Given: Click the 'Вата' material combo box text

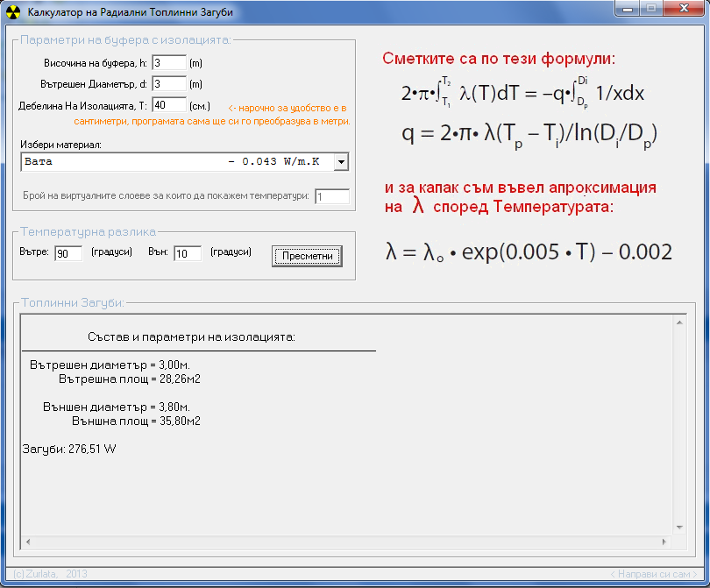Looking at the screenshot, I should 175,162.
